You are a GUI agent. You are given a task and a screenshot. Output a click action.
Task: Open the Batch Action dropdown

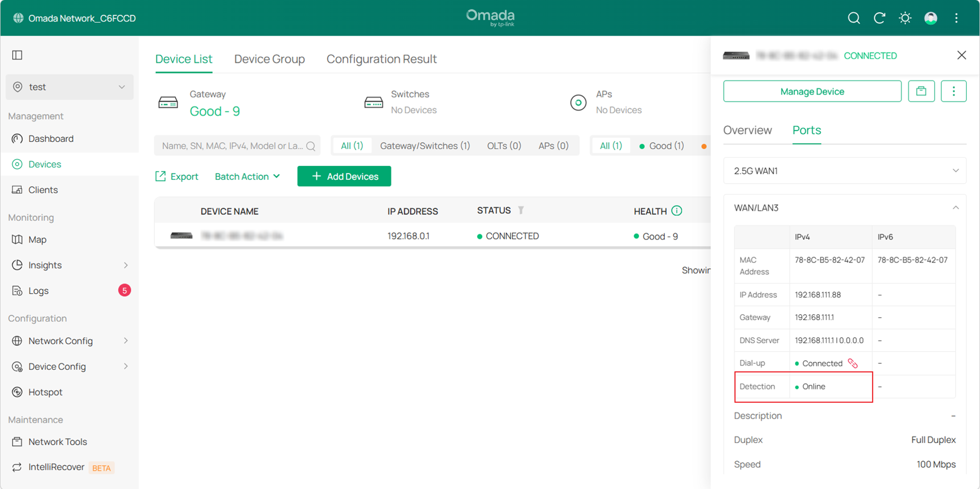click(247, 177)
